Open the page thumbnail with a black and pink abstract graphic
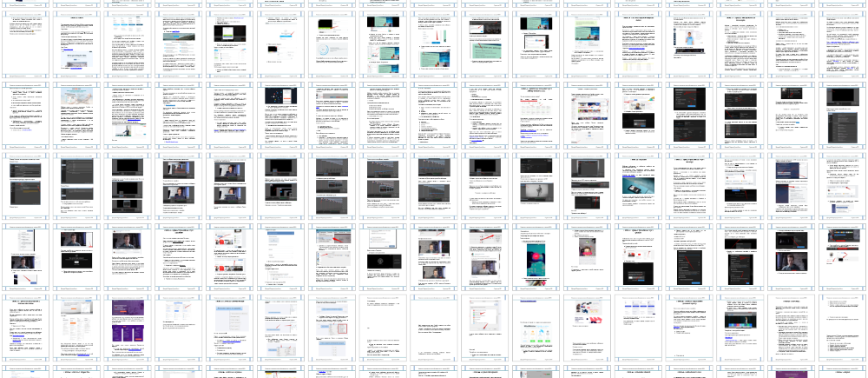Image resolution: width=868 pixels, height=378 pixels. [x=586, y=327]
